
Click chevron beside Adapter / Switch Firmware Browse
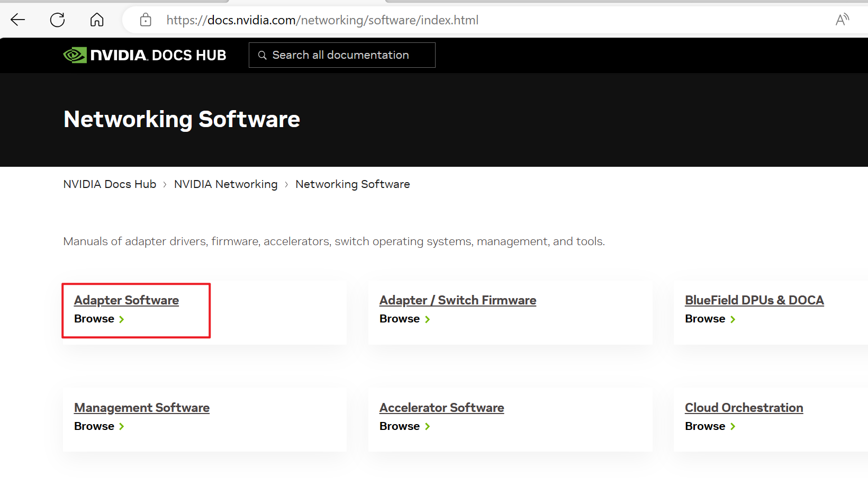(x=427, y=319)
